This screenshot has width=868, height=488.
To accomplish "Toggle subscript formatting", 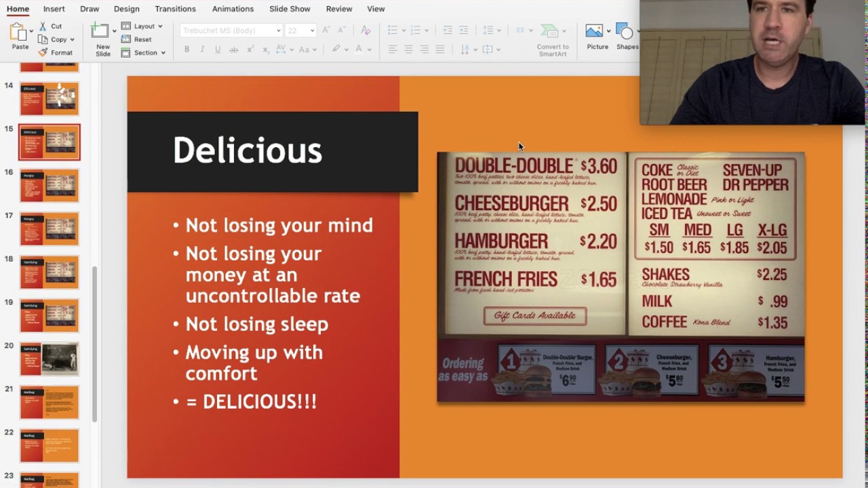I will pos(266,49).
